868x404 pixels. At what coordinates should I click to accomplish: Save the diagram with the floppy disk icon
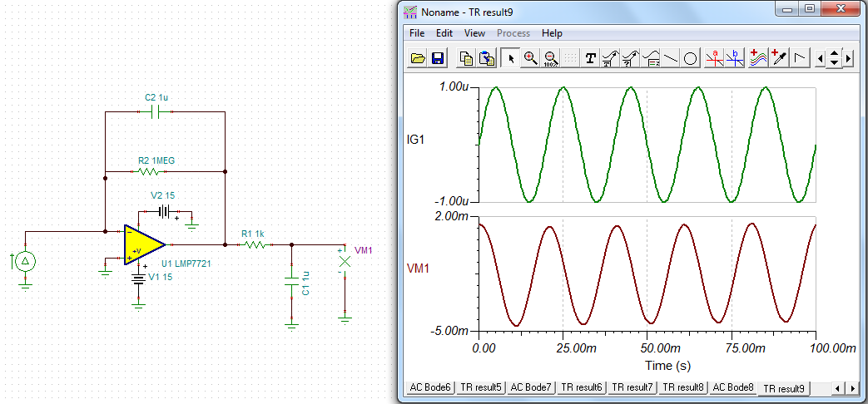click(x=438, y=58)
